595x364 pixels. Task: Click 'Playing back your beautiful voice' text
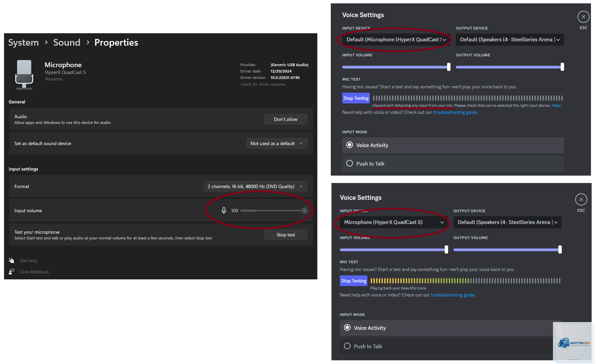(398, 288)
